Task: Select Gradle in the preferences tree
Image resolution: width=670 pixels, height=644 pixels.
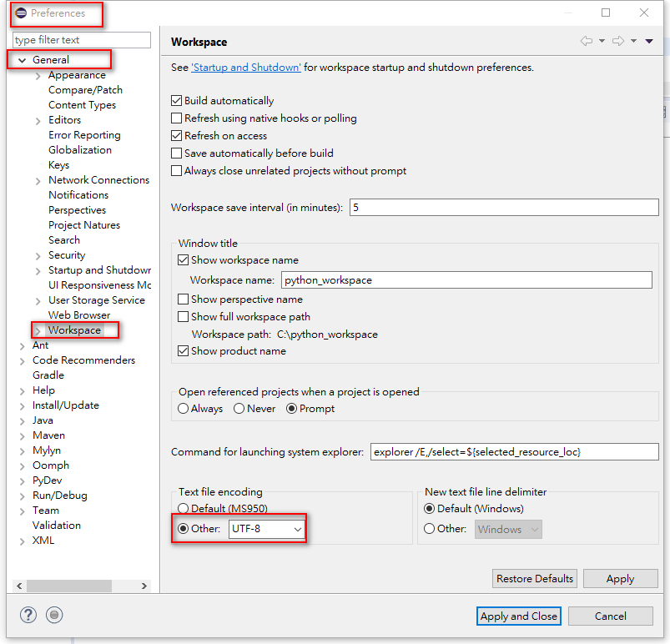Action: tap(48, 375)
